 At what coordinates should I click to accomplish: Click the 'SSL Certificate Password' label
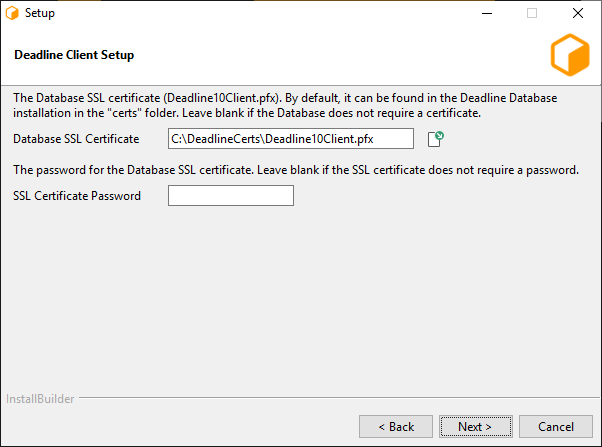click(77, 196)
